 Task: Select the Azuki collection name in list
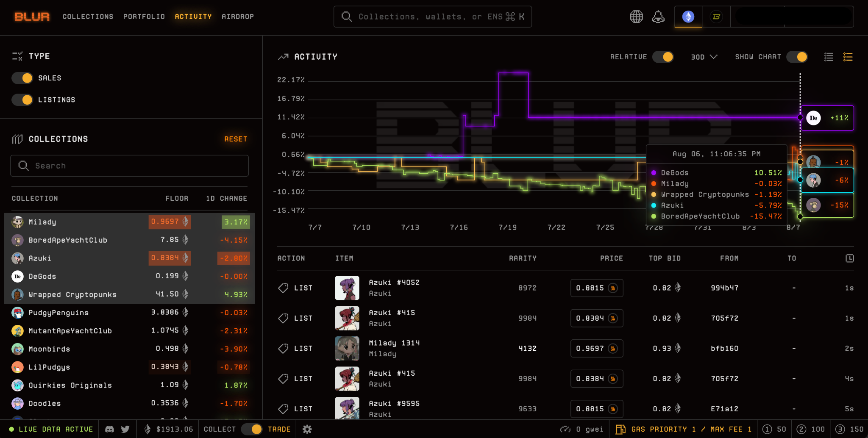[x=40, y=258]
